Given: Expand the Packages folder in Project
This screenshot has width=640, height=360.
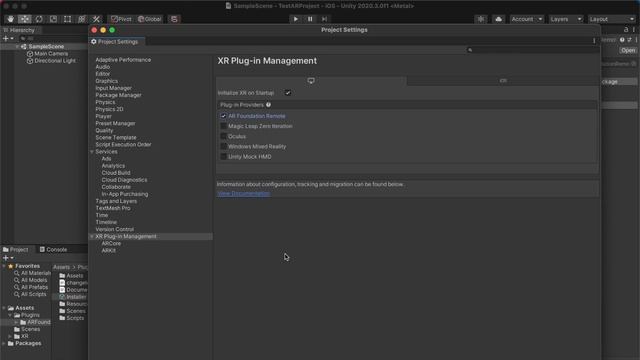Looking at the screenshot, I should pyautogui.click(x=4, y=343).
